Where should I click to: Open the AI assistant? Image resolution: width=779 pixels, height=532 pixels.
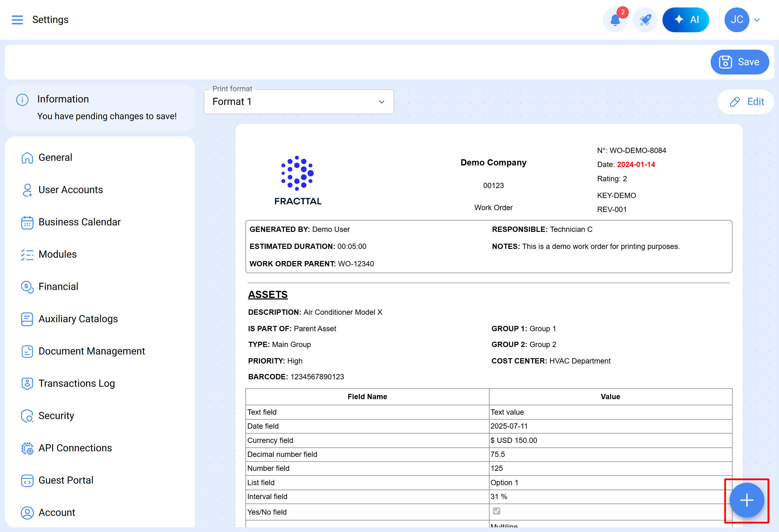click(x=686, y=20)
